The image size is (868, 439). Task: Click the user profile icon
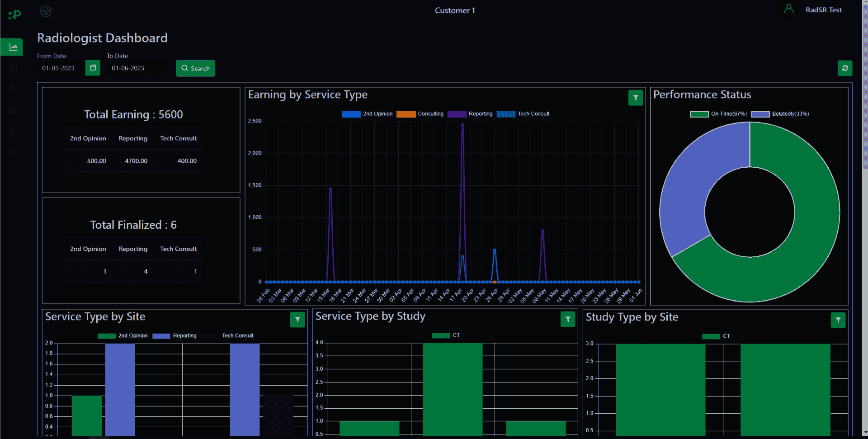(788, 9)
